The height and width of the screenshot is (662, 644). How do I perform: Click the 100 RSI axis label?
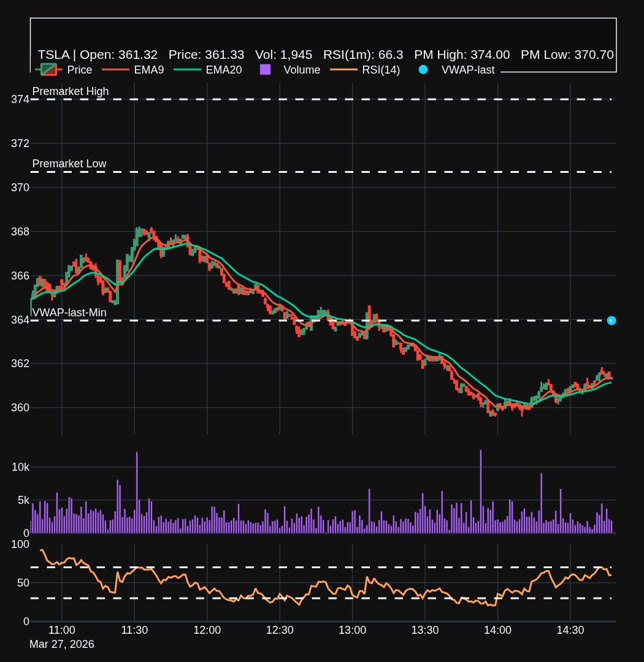click(x=20, y=544)
